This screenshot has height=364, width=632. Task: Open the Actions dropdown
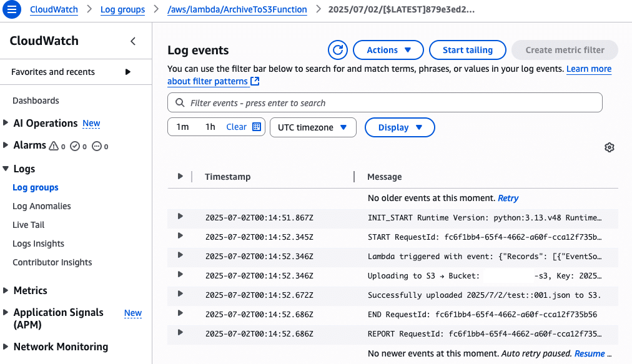(388, 50)
